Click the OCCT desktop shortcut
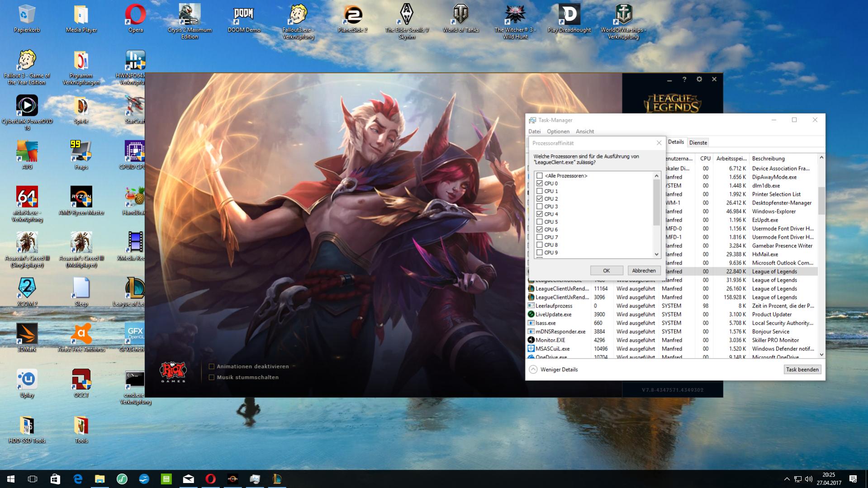The image size is (868, 488). pyautogui.click(x=81, y=384)
